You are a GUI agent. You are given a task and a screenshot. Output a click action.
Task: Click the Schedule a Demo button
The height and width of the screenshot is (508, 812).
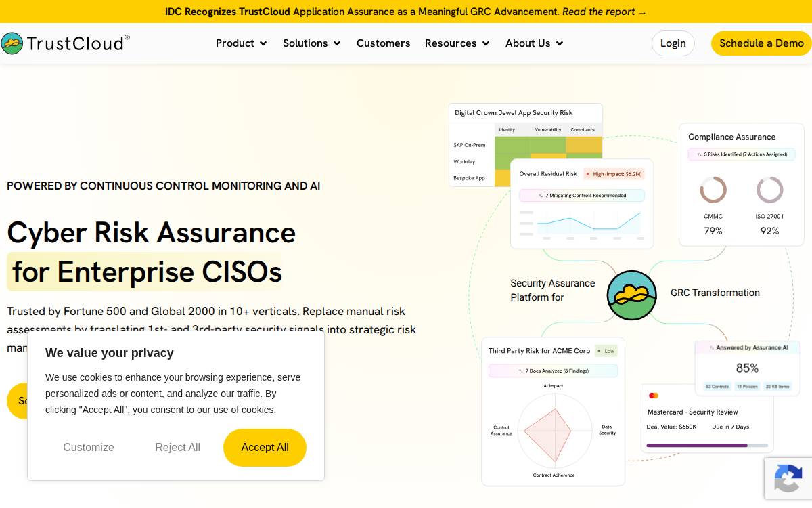761,43
